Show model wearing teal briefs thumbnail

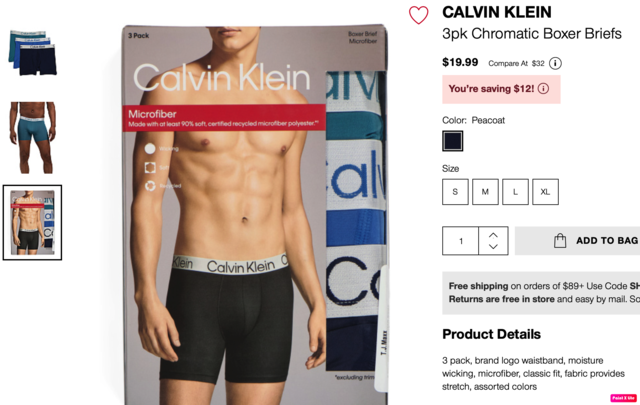33,138
